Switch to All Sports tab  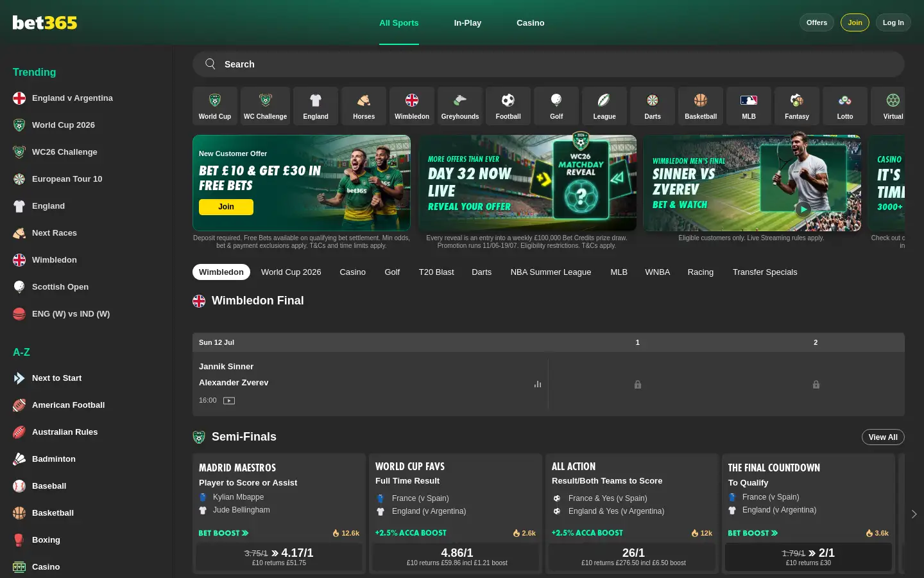click(398, 23)
